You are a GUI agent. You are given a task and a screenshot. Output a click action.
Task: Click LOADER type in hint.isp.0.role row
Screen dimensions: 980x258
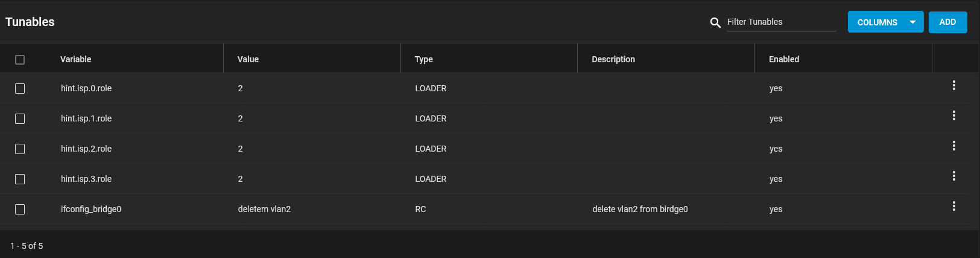click(431, 88)
